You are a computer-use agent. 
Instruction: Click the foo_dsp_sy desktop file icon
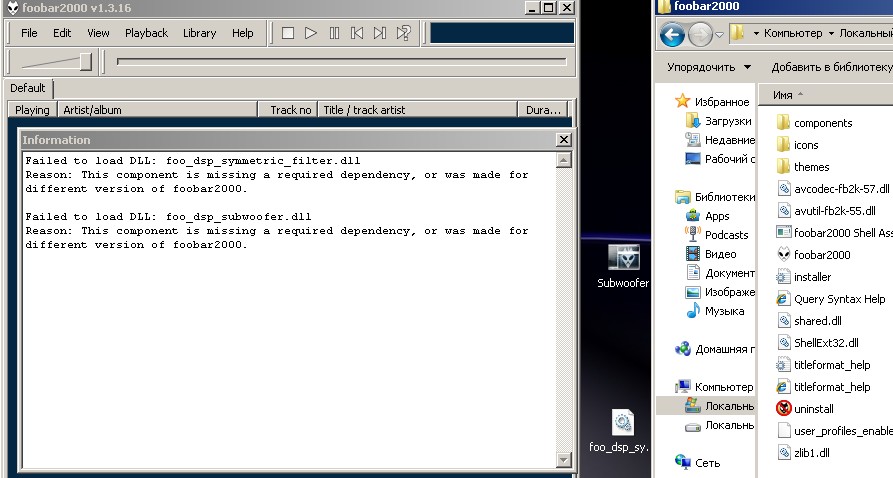[622, 431]
